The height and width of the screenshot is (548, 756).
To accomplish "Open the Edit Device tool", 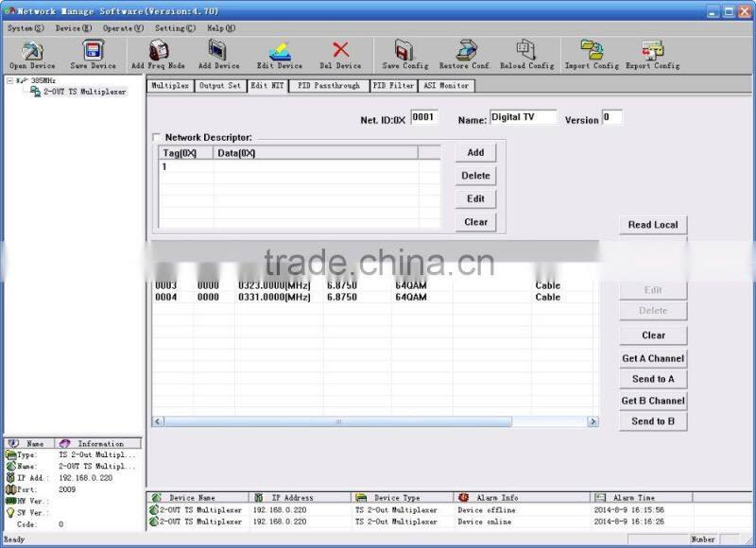I will pos(279,54).
